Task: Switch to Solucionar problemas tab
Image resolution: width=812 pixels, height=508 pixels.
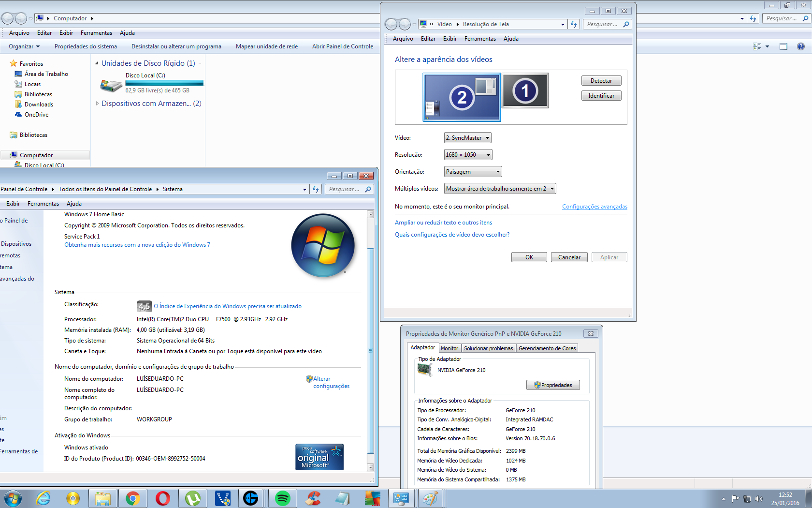Action: [x=488, y=348]
